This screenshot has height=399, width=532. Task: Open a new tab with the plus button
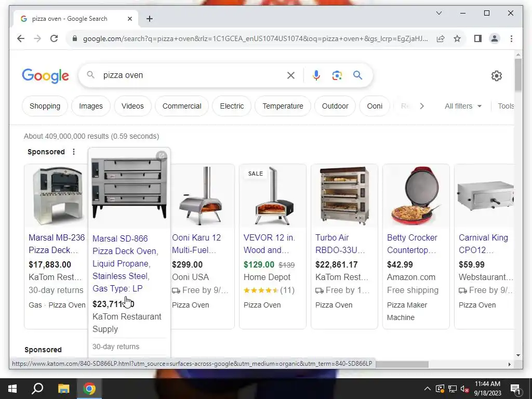click(x=150, y=19)
